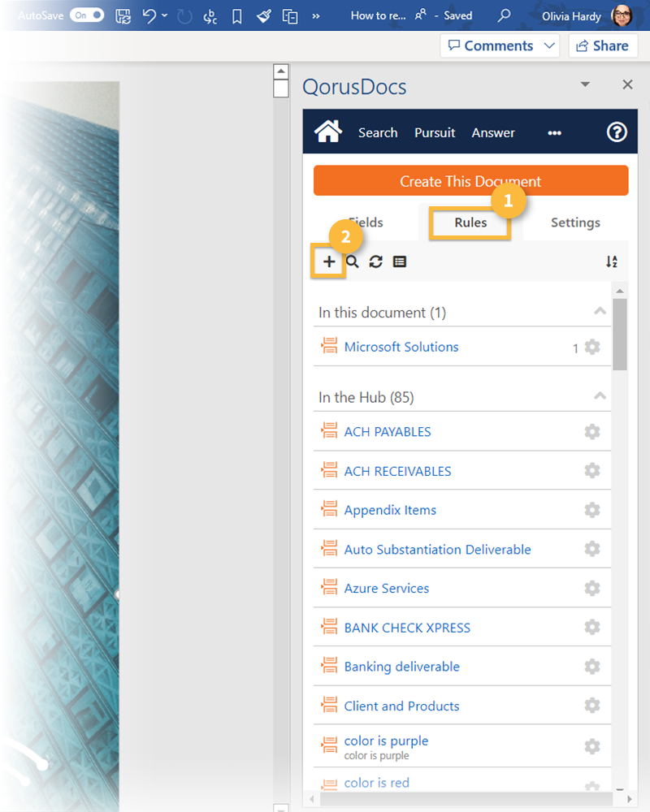Click the Word Share button
This screenshot has width=650, height=812.
tap(603, 45)
